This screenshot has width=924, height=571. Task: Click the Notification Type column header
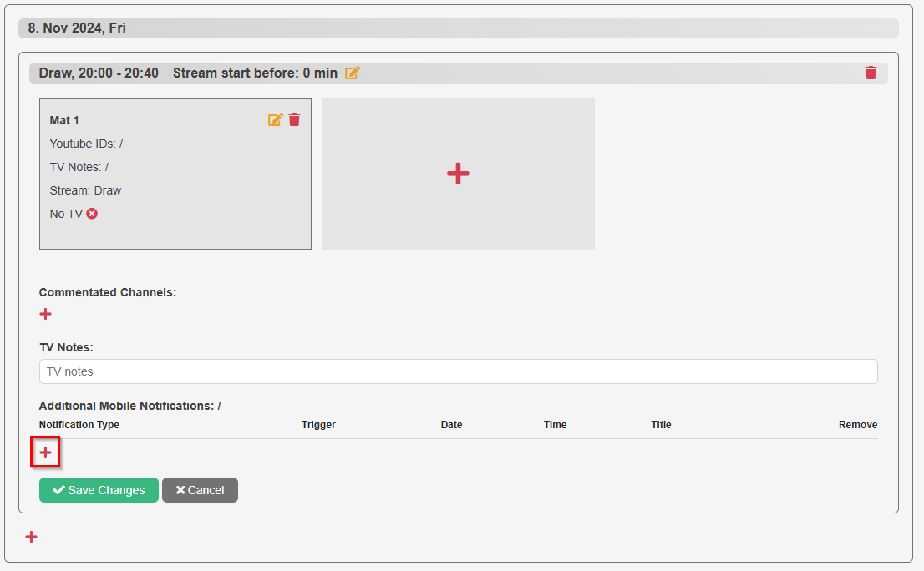(x=79, y=425)
